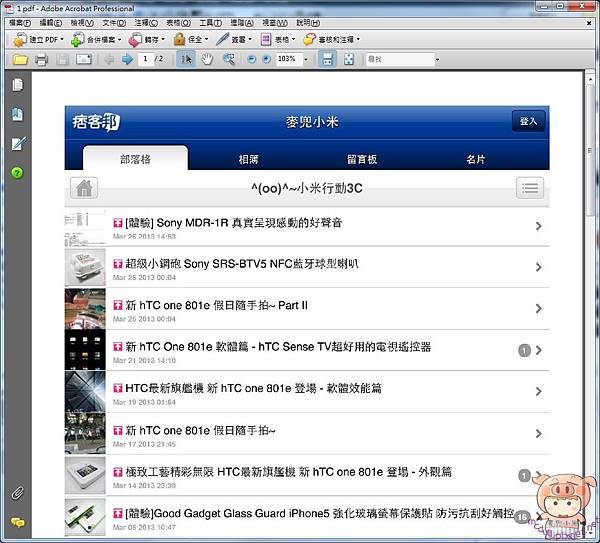Screen dimensions: 600x543
Task: Click the Sign pen icon
Action: click(222, 39)
